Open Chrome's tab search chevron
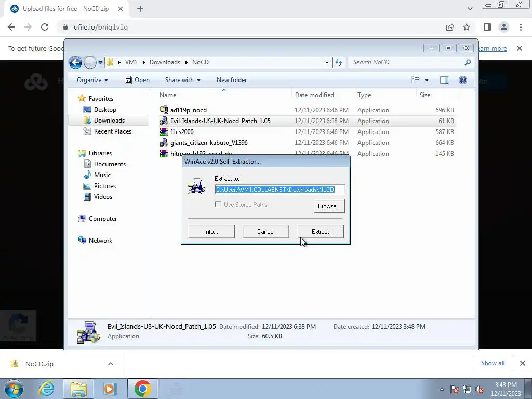This screenshot has width=532, height=399. (x=470, y=9)
